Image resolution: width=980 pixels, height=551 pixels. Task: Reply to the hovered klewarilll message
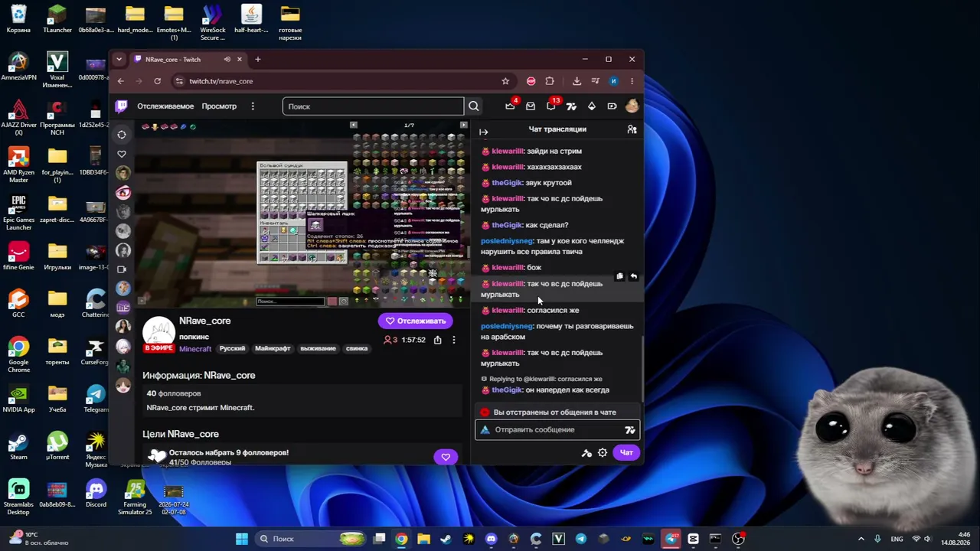point(633,276)
